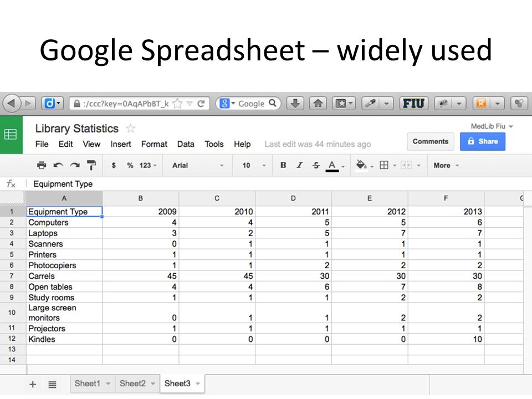Viewport: 532px width, 399px height.
Task: Click the redo arrow icon
Action: click(x=75, y=165)
